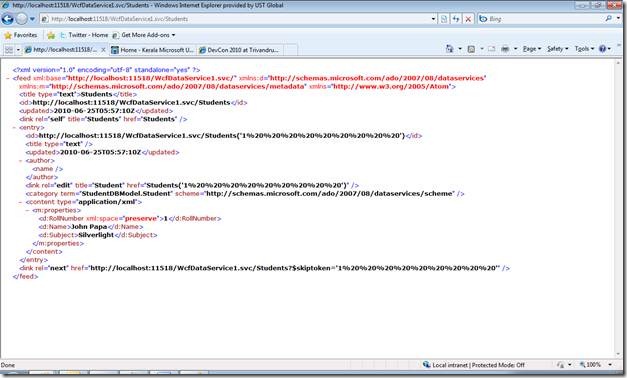The width and height of the screenshot is (627, 378).
Task: Click the 100% zoom level button
Action: 590,365
